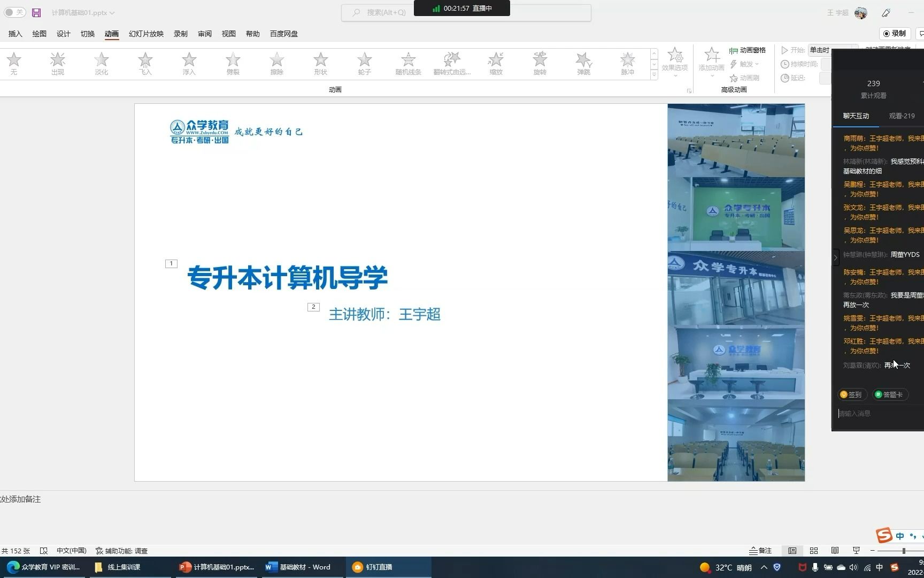The width and height of the screenshot is (924, 578).
Task: Apply the 飞入 (Fly In) animation
Action: tap(145, 63)
